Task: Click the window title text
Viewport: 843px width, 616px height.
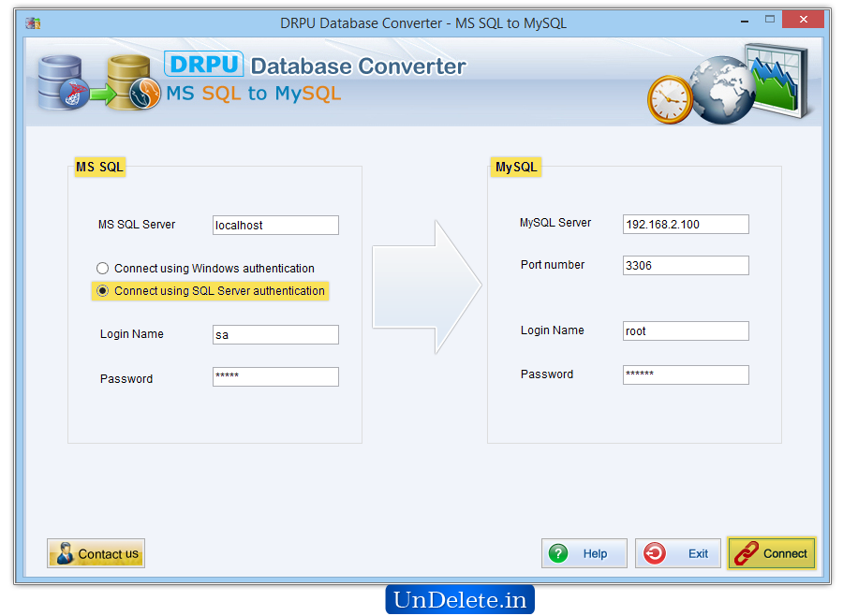Action: (423, 23)
